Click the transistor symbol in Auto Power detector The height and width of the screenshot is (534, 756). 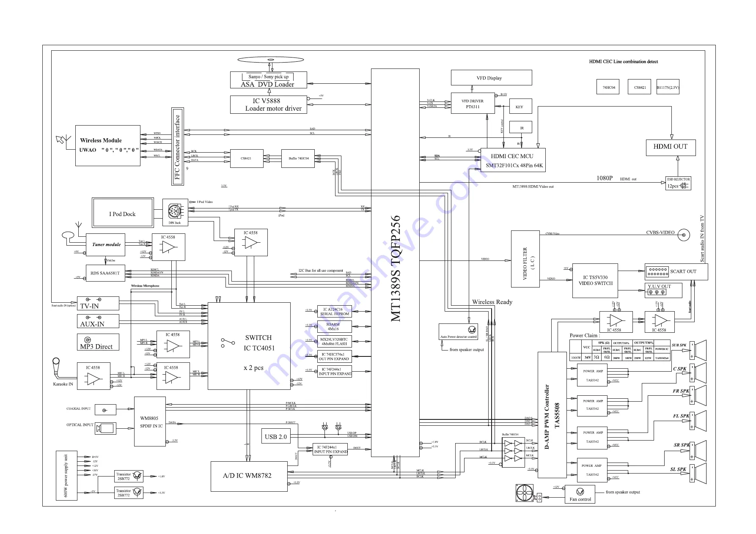[472, 330]
